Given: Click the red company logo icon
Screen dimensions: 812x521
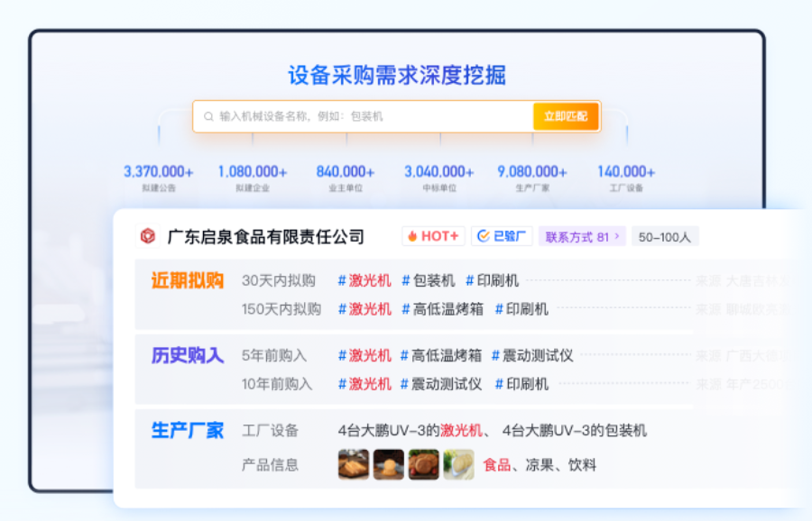Looking at the screenshot, I should click(x=147, y=236).
